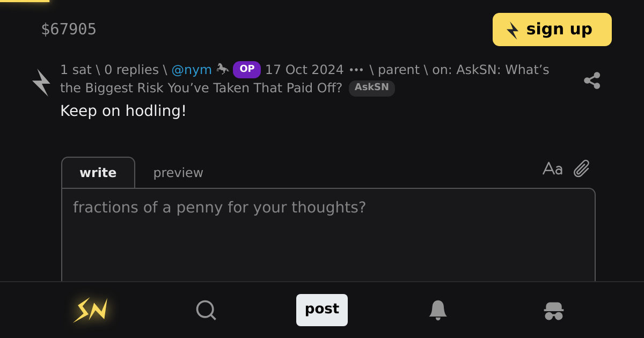Open the AskSN territory tag
644x338 pixels.
click(x=372, y=88)
